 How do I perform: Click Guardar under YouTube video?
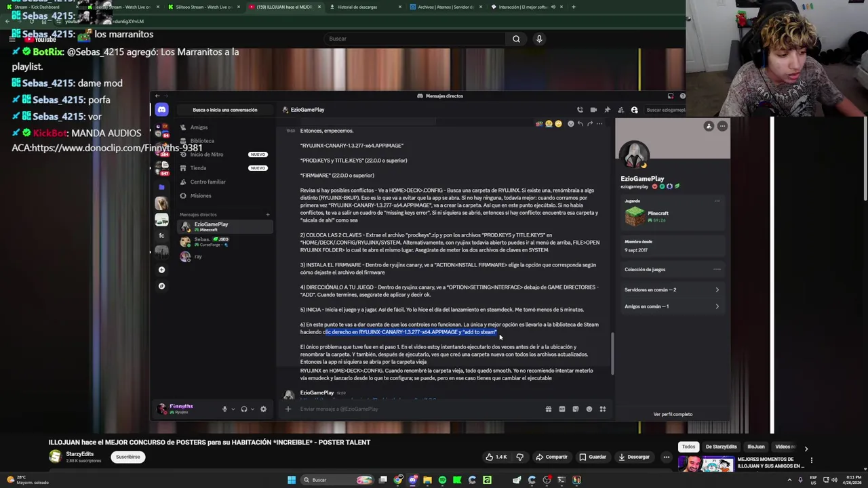(592, 457)
